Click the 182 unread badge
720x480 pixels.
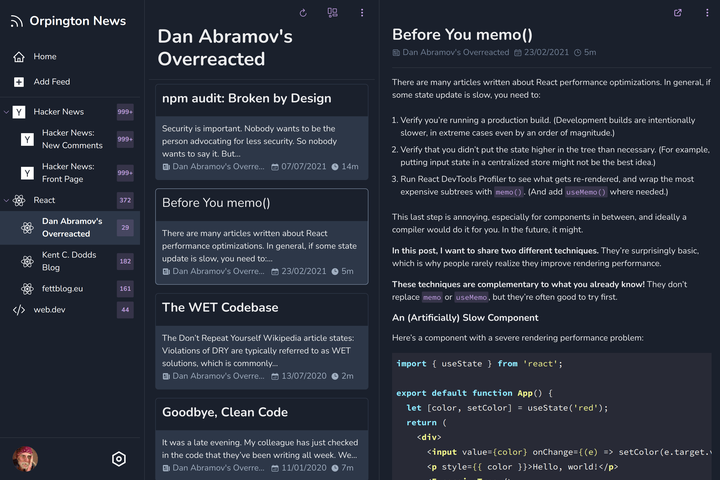(x=125, y=261)
